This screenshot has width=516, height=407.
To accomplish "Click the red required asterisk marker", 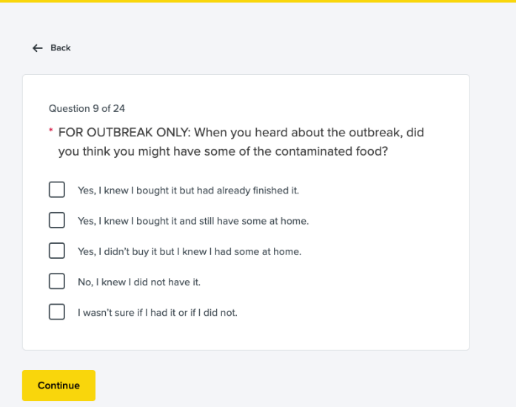I will tap(51, 130).
